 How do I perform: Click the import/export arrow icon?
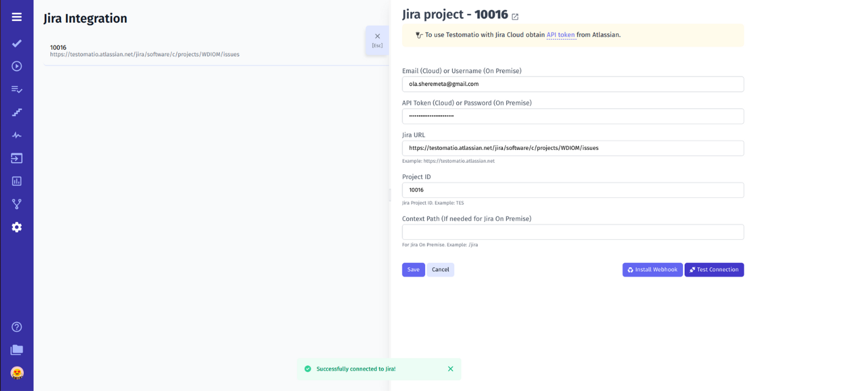pyautogui.click(x=16, y=158)
